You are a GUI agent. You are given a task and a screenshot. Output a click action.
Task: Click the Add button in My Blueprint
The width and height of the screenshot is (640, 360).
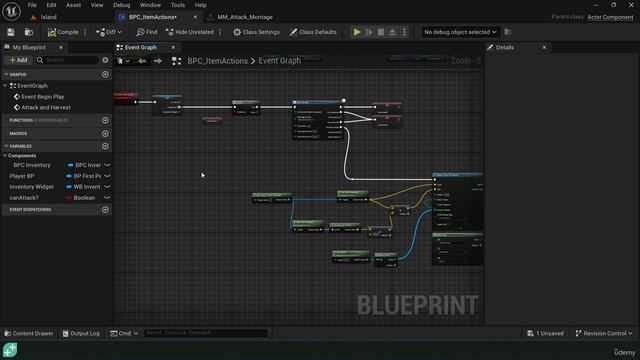[19, 60]
